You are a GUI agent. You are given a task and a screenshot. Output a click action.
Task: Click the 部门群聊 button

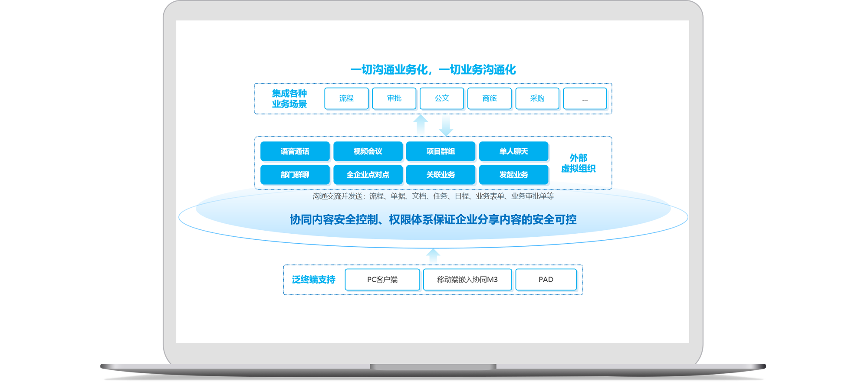coord(295,175)
